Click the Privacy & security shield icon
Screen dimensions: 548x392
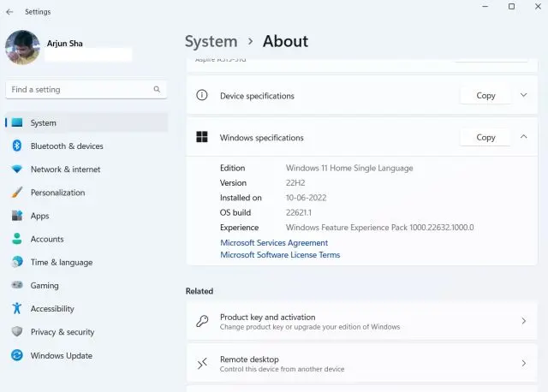pyautogui.click(x=17, y=331)
